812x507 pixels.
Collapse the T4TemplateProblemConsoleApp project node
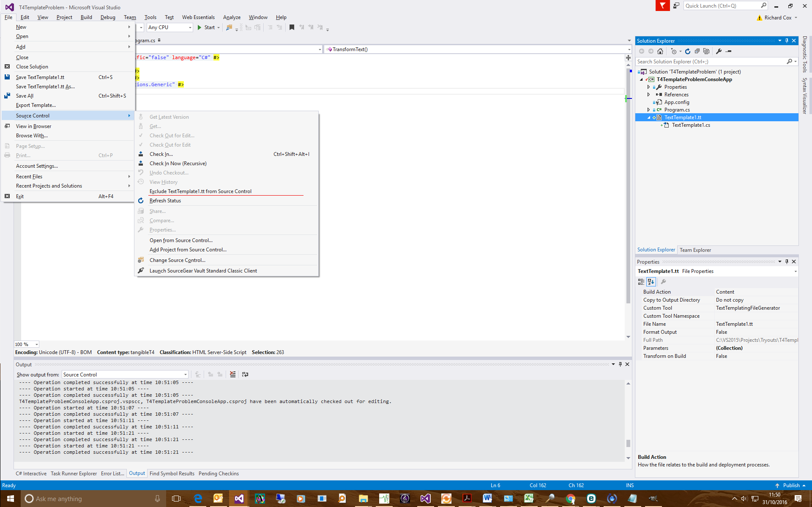pyautogui.click(x=641, y=79)
